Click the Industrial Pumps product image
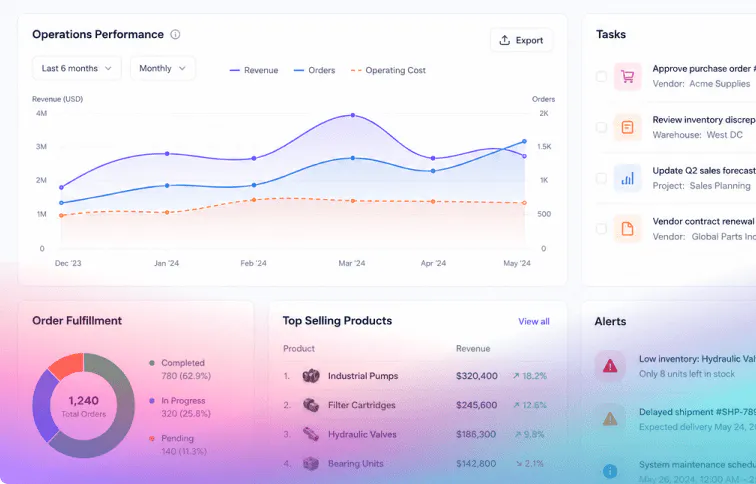 pyautogui.click(x=311, y=376)
